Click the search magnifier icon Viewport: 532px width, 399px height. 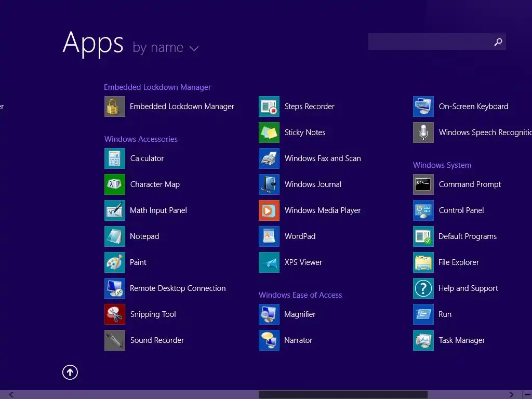click(x=498, y=42)
